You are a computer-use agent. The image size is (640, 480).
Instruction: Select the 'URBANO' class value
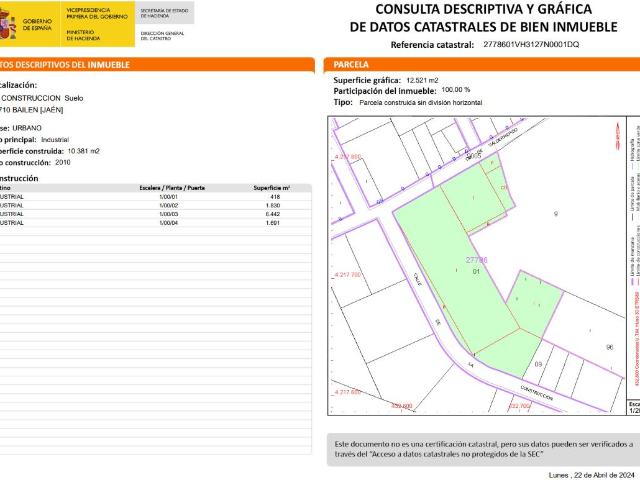coord(27,128)
